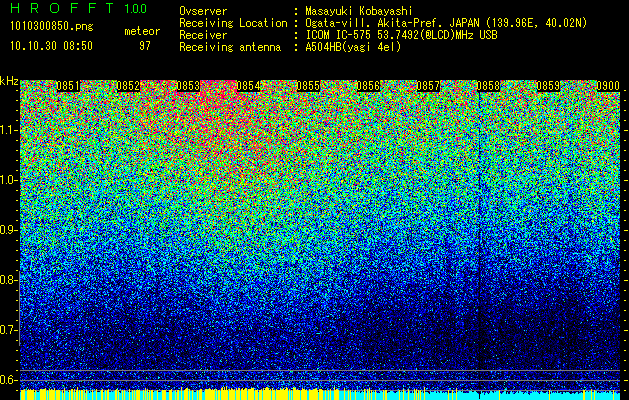Click the Receiving antenna field label
The height and width of the screenshot is (400, 629).
230,47
